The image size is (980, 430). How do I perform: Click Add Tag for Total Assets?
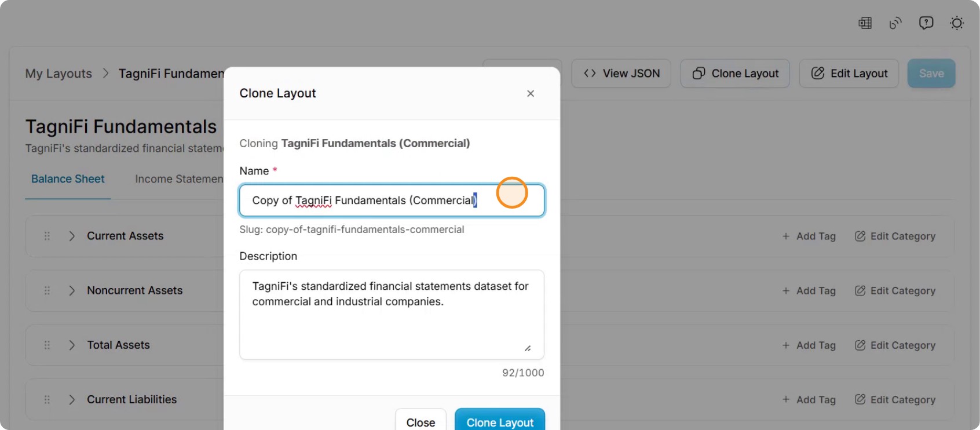(x=809, y=345)
